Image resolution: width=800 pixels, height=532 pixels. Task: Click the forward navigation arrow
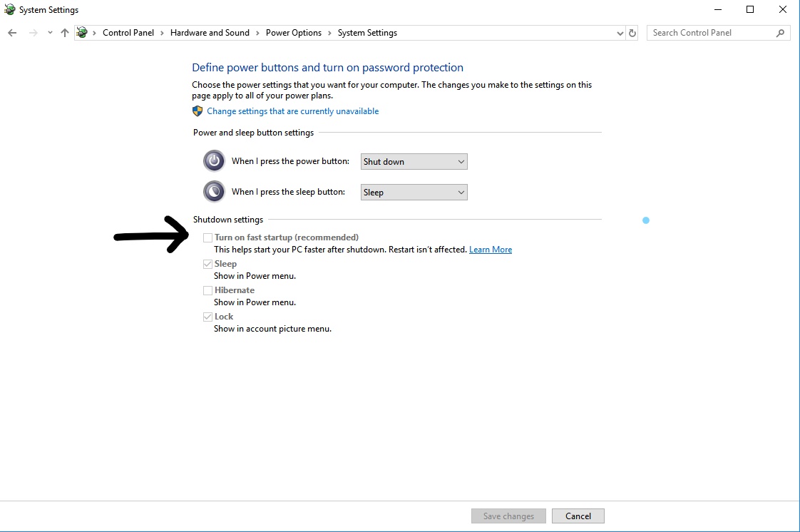point(34,33)
